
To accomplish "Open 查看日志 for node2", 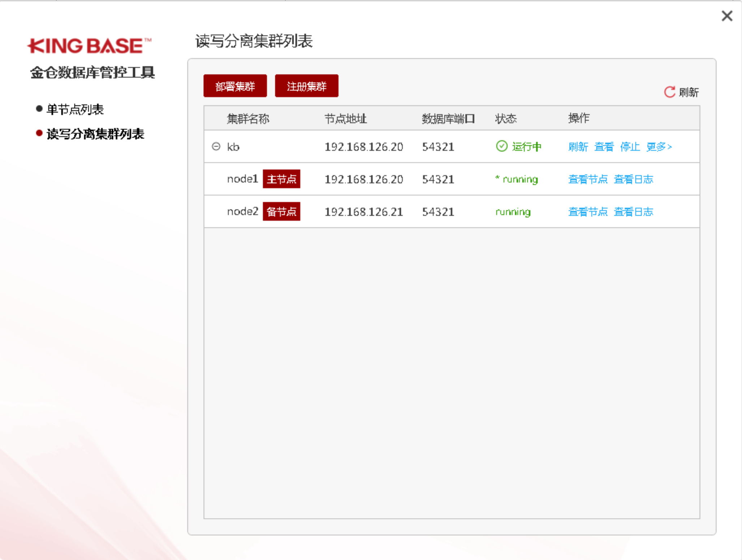I will coord(633,212).
